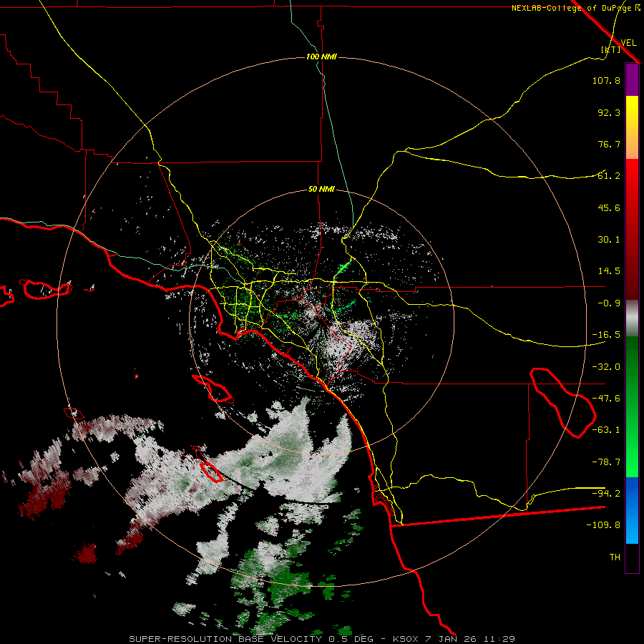Click the blue segment of color bar

[x=632, y=510]
